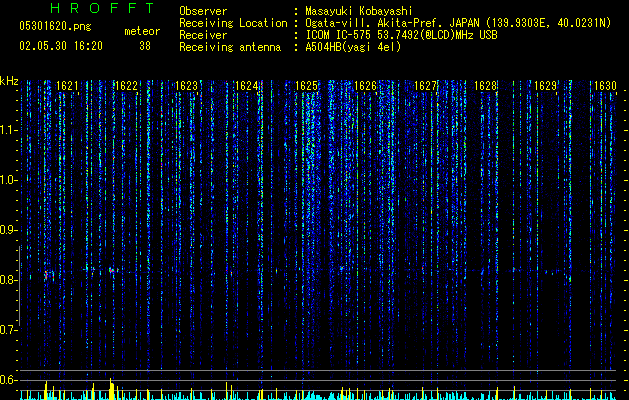Click the 0.9 frequency axis label
Viewport: 629px width, 400px height.
point(8,230)
